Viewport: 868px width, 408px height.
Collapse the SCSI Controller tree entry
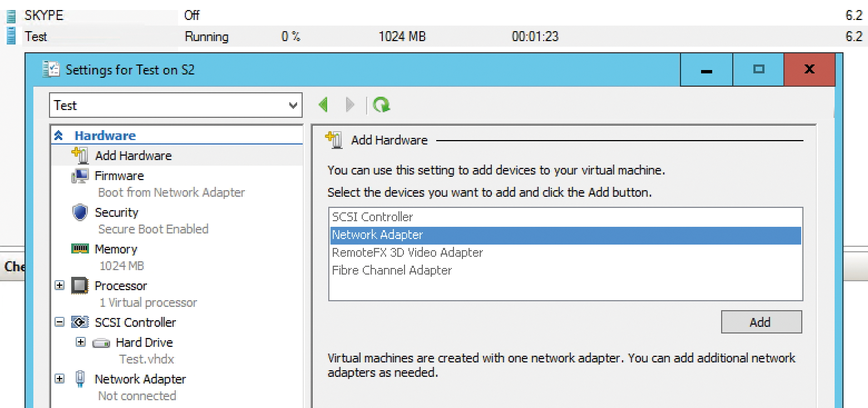(x=60, y=322)
